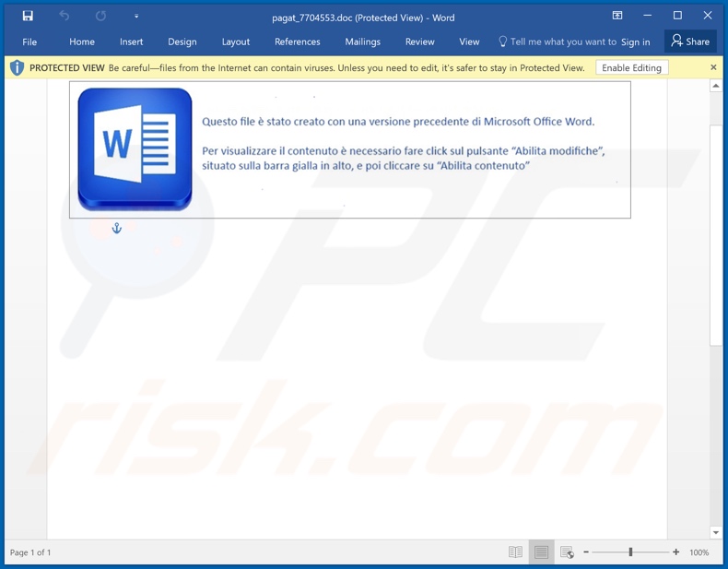The image size is (728, 569).
Task: Click the scroll up arrow of the vertical scrollbar
Action: click(x=715, y=86)
